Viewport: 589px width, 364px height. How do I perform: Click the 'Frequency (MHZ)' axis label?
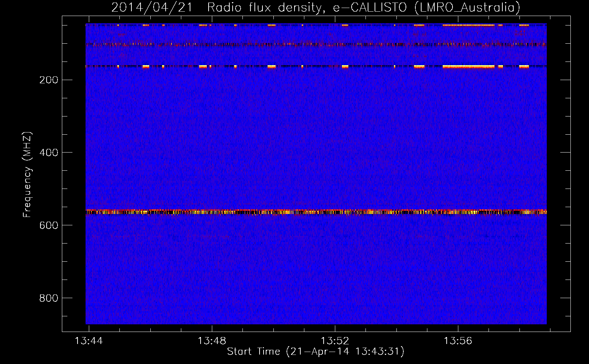coord(27,175)
